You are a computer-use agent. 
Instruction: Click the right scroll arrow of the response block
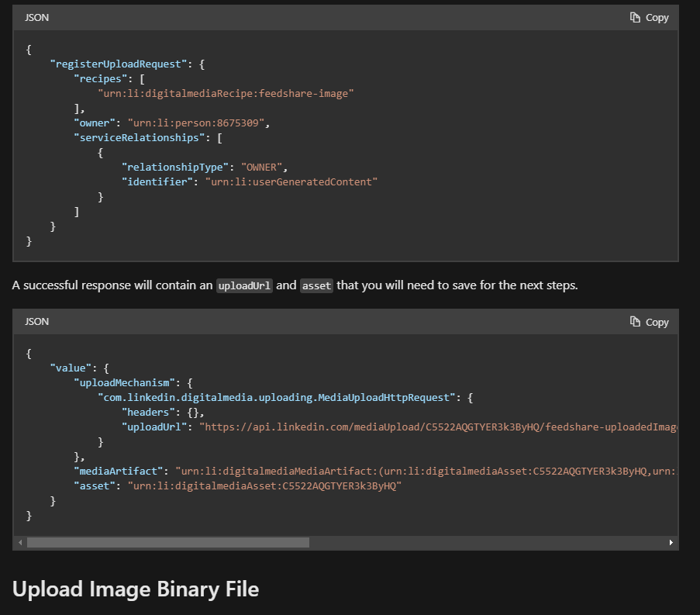click(671, 543)
